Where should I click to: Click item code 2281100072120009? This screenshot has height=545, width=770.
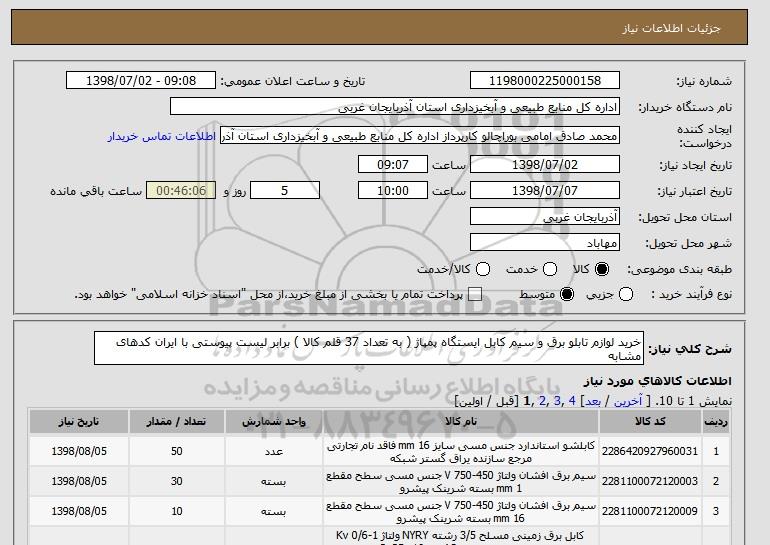click(650, 511)
